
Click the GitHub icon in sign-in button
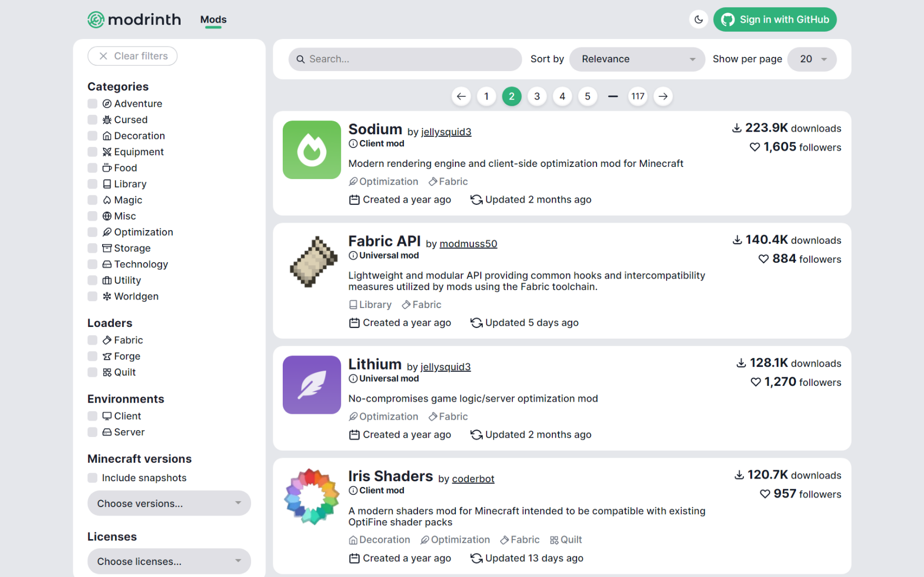[728, 19]
